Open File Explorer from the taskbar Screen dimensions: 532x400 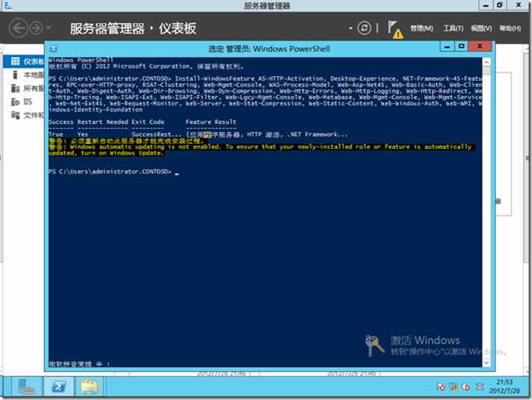pyautogui.click(x=89, y=387)
